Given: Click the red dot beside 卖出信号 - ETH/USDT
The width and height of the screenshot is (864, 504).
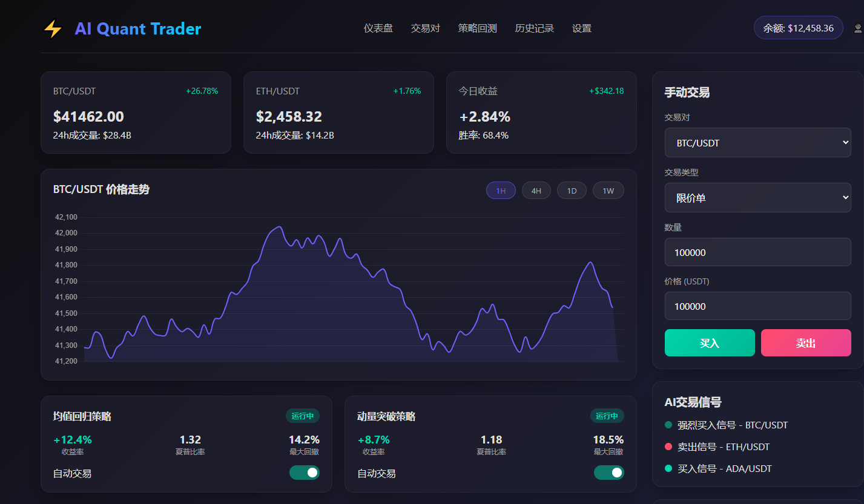Looking at the screenshot, I should click(x=670, y=447).
